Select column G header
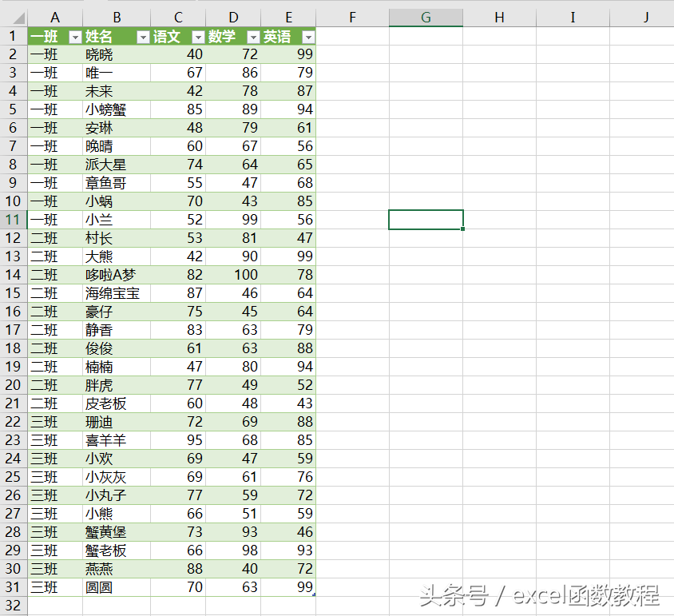This screenshot has width=674, height=616. [426, 18]
